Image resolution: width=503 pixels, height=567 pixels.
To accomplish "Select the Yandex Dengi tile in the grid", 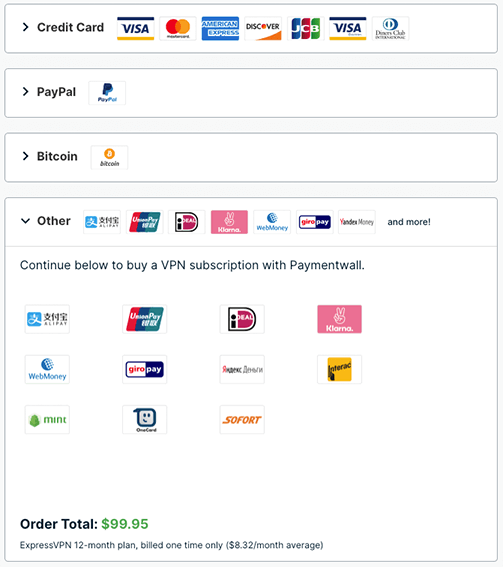I will click(x=242, y=369).
